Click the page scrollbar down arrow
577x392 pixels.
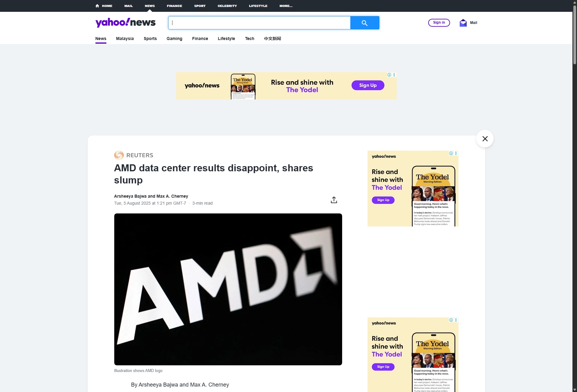click(575, 390)
